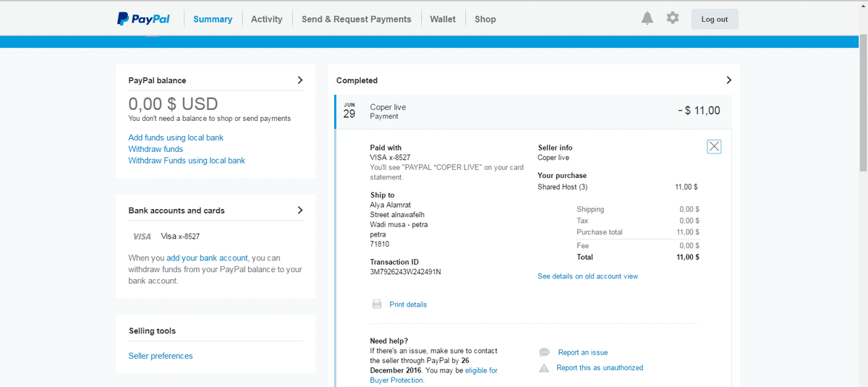Expand the PayPal balance arrow
Screen dimensions: 868x387
pos(300,80)
